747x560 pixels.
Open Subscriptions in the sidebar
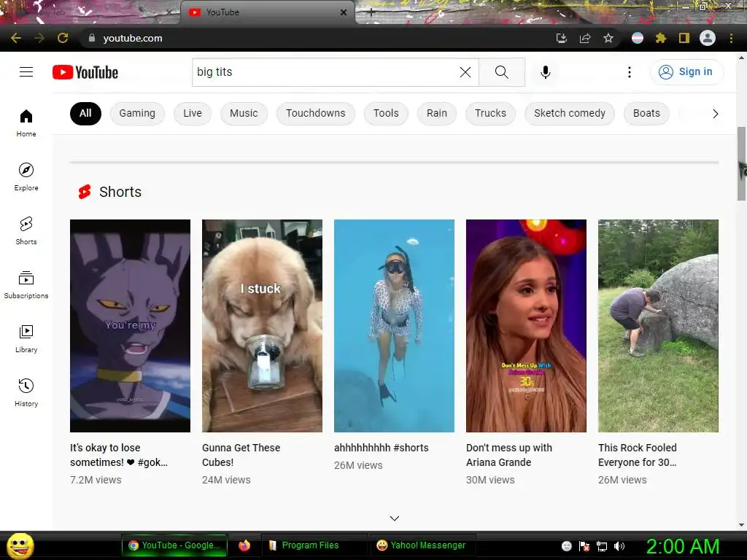[26, 284]
